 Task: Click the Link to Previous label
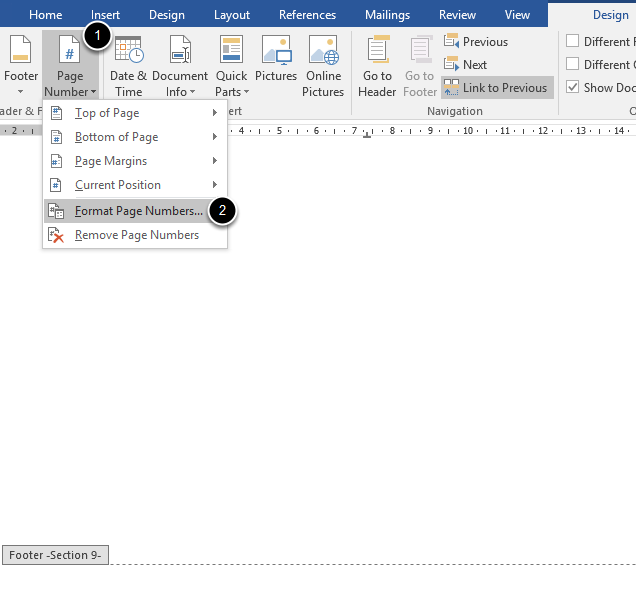tap(505, 88)
